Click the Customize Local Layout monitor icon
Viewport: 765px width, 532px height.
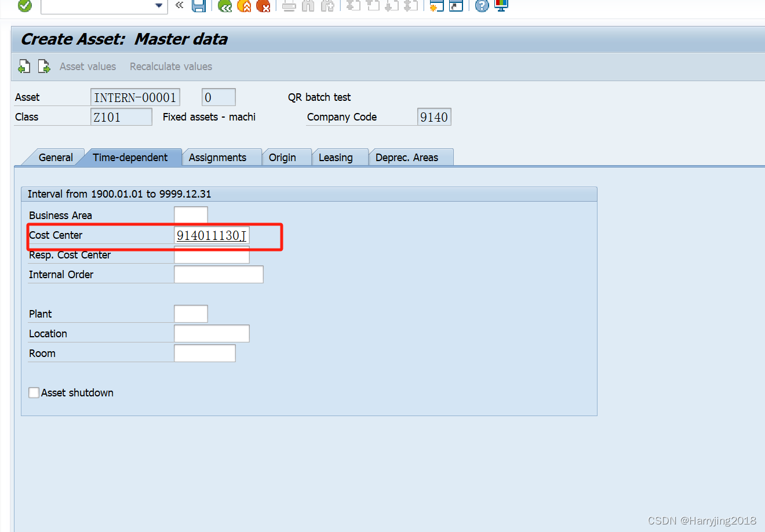(x=501, y=6)
